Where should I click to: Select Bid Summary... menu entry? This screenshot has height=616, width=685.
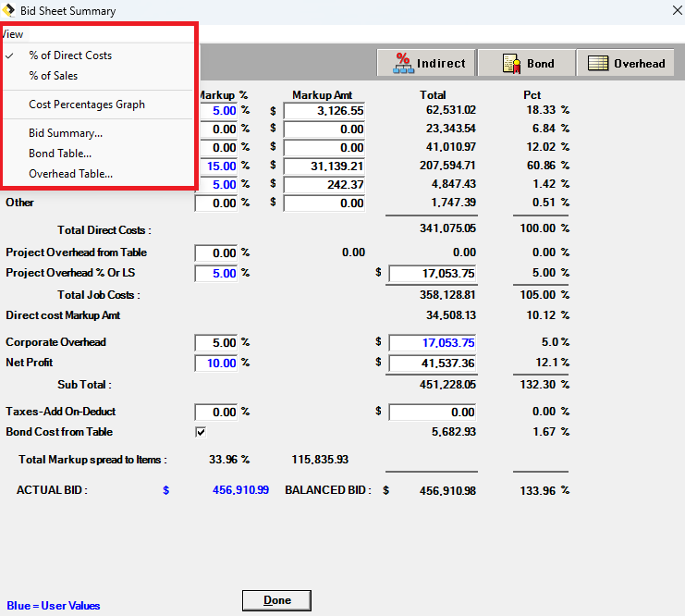click(66, 133)
